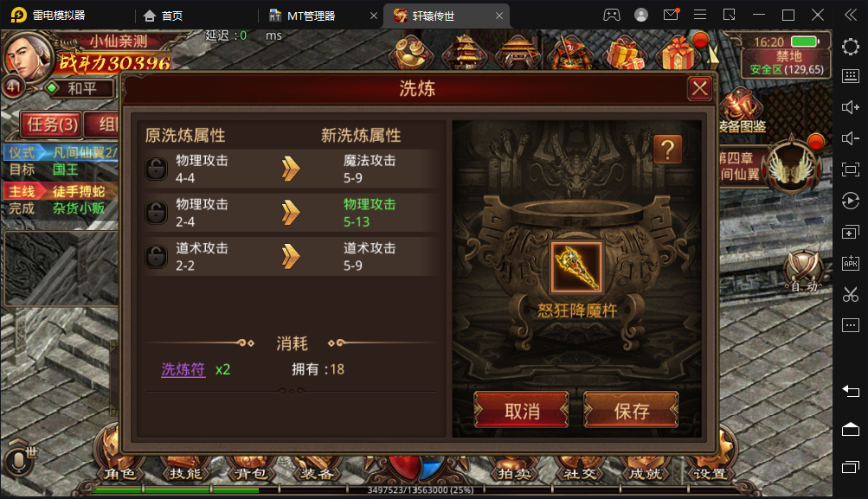The image size is (868, 499).
Task: Toggle the lock on the 物理攻击 2-4 attribute
Action: click(x=156, y=213)
